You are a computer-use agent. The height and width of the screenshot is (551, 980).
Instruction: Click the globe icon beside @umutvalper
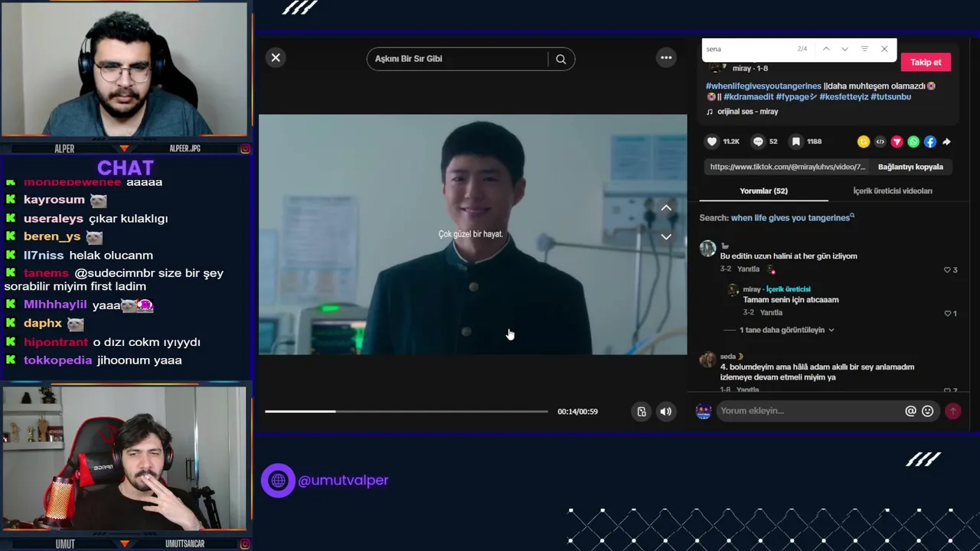click(x=278, y=481)
